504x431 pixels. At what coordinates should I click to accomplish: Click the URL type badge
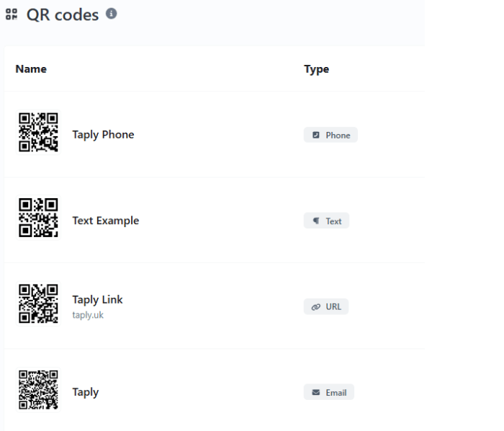click(x=326, y=306)
